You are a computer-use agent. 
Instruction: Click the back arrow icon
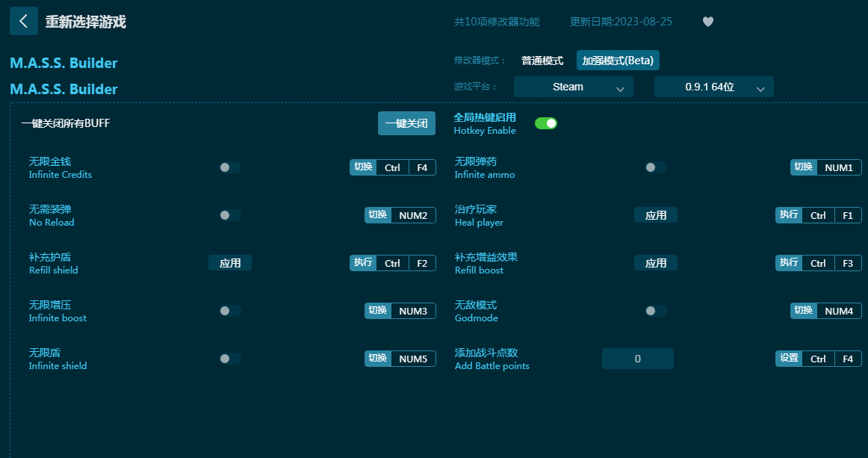point(23,21)
